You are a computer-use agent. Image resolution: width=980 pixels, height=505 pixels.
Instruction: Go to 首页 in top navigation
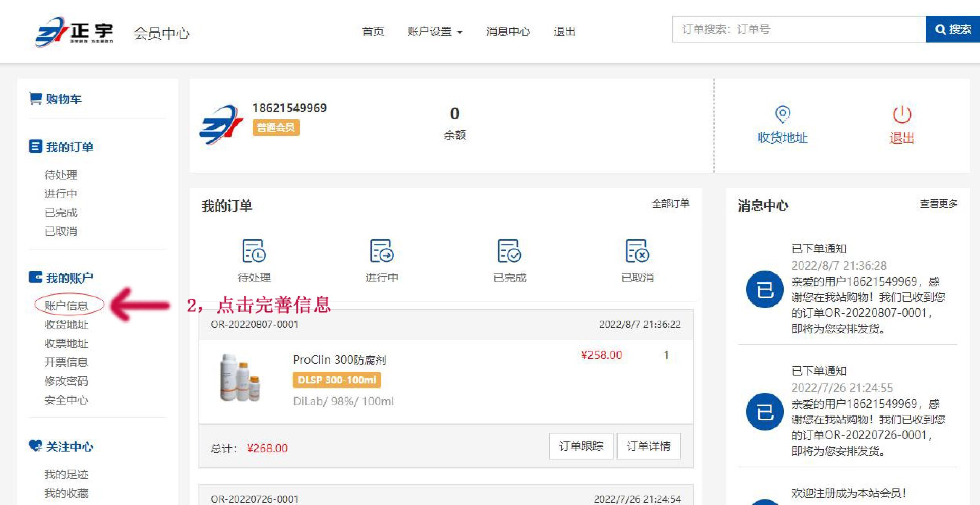[373, 32]
